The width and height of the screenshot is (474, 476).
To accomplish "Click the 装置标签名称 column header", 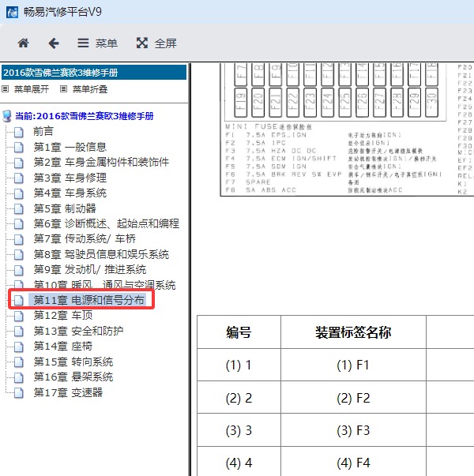I will click(x=353, y=332).
